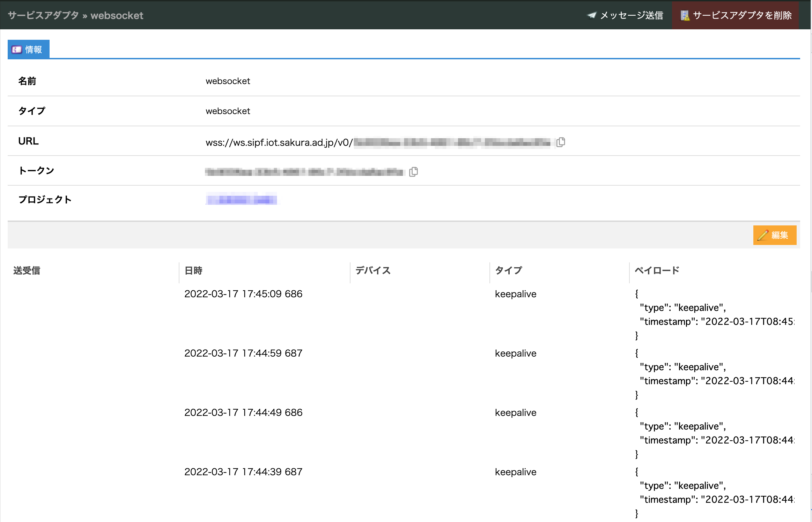Click the デバイス column header
This screenshot has width=812, height=522.
point(373,270)
